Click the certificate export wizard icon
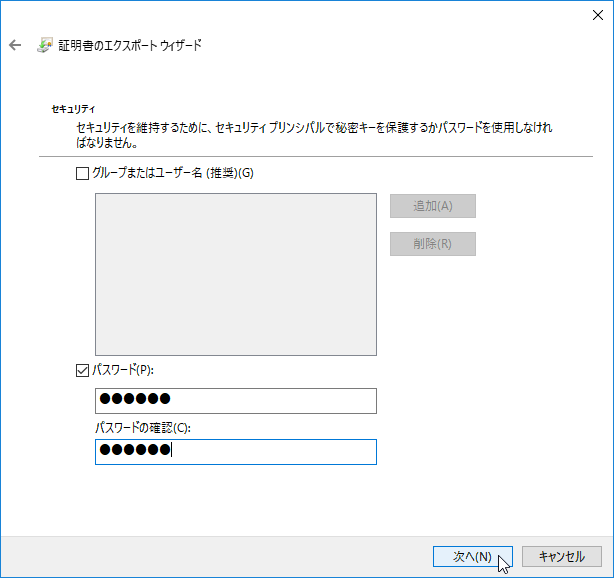This screenshot has width=614, height=578. click(45, 45)
